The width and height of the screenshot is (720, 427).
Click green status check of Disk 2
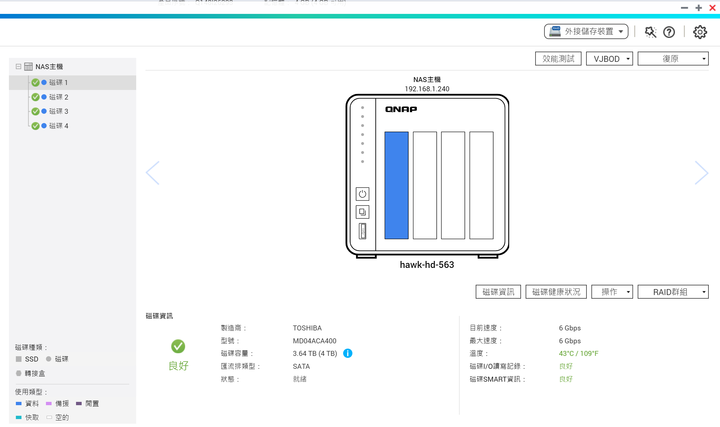[35, 97]
